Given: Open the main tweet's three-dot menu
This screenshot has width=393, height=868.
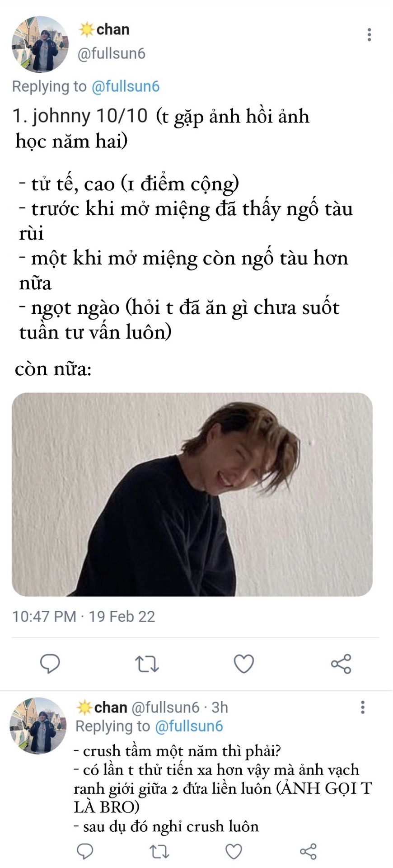Looking at the screenshot, I should 370,35.
